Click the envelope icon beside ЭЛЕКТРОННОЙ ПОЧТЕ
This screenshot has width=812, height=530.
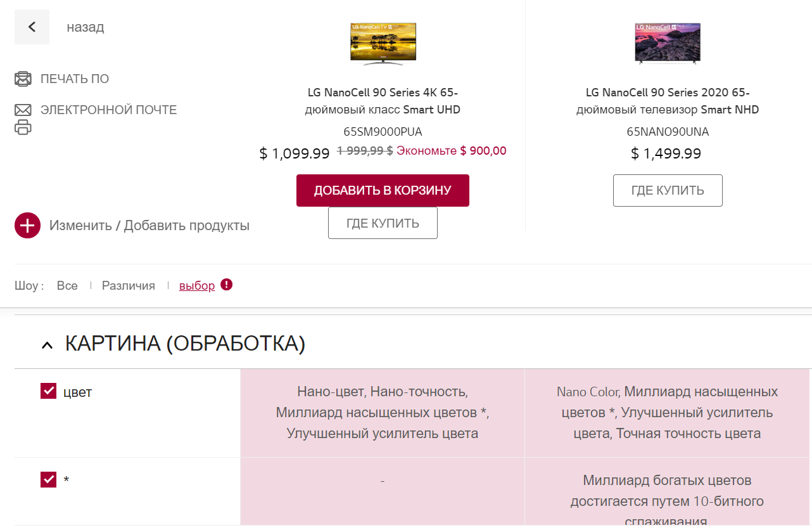[x=23, y=110]
